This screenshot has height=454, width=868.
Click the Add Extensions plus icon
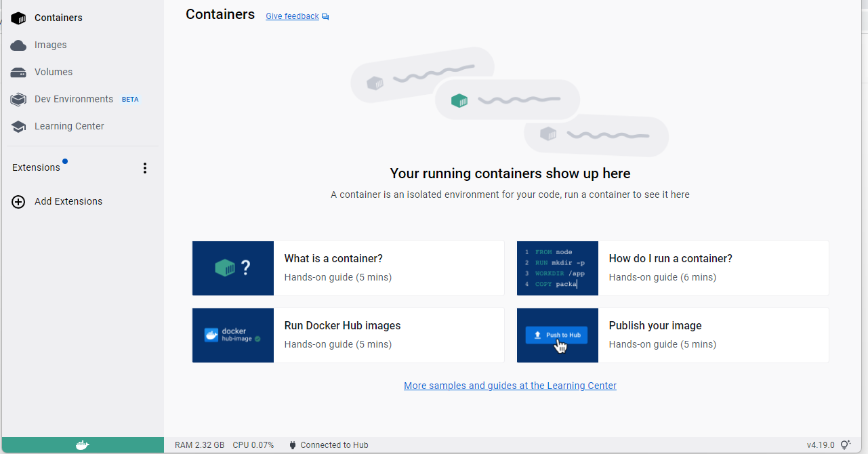coord(18,202)
